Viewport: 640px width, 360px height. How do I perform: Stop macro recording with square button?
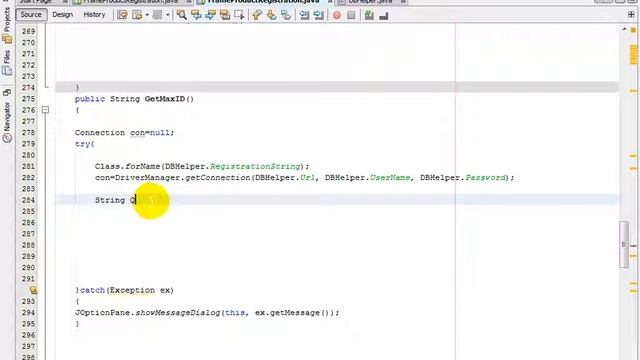point(351,16)
